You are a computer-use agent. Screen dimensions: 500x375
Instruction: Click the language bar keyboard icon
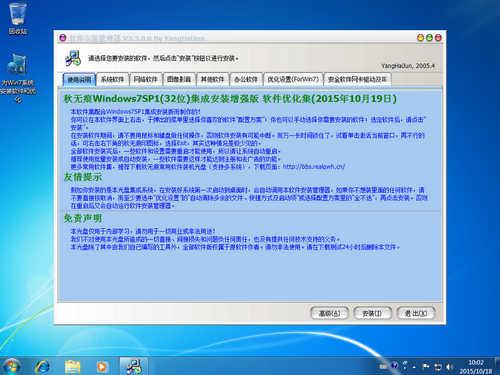coord(384,366)
